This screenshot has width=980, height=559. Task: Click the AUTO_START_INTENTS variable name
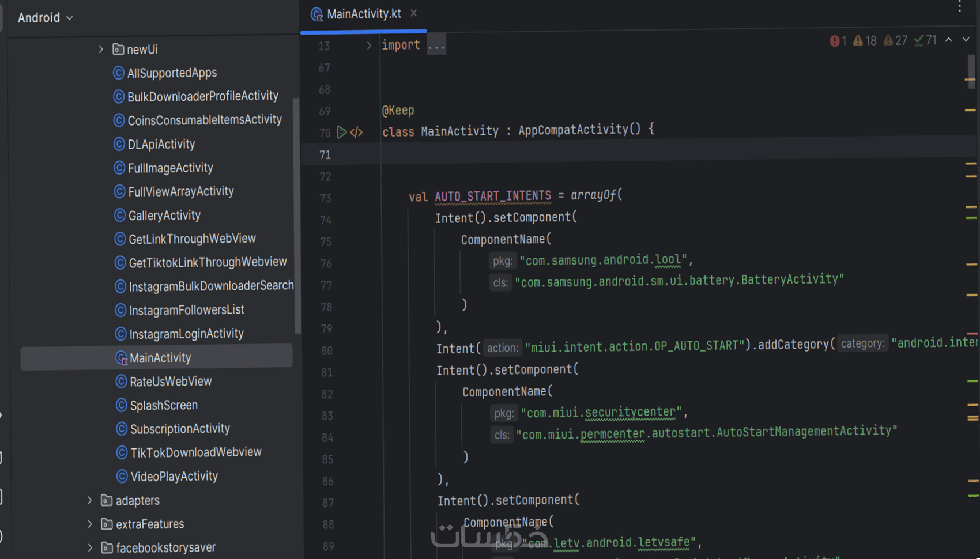click(493, 196)
